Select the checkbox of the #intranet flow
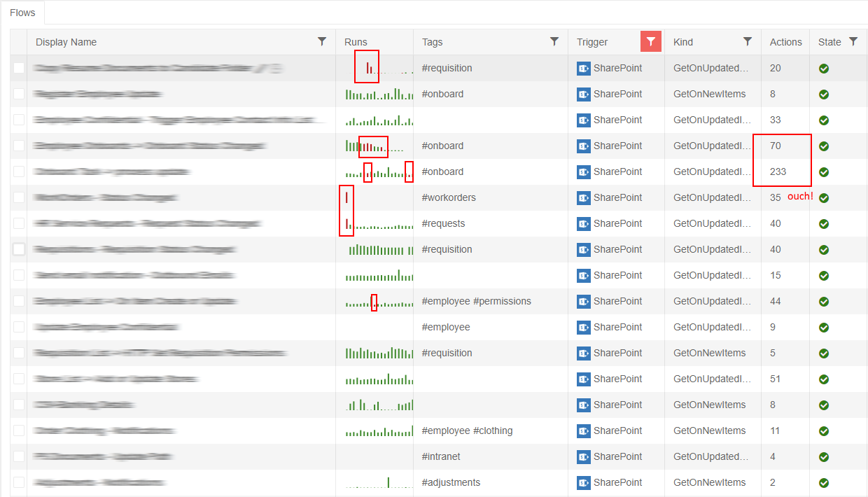The height and width of the screenshot is (497, 868). pyautogui.click(x=19, y=457)
